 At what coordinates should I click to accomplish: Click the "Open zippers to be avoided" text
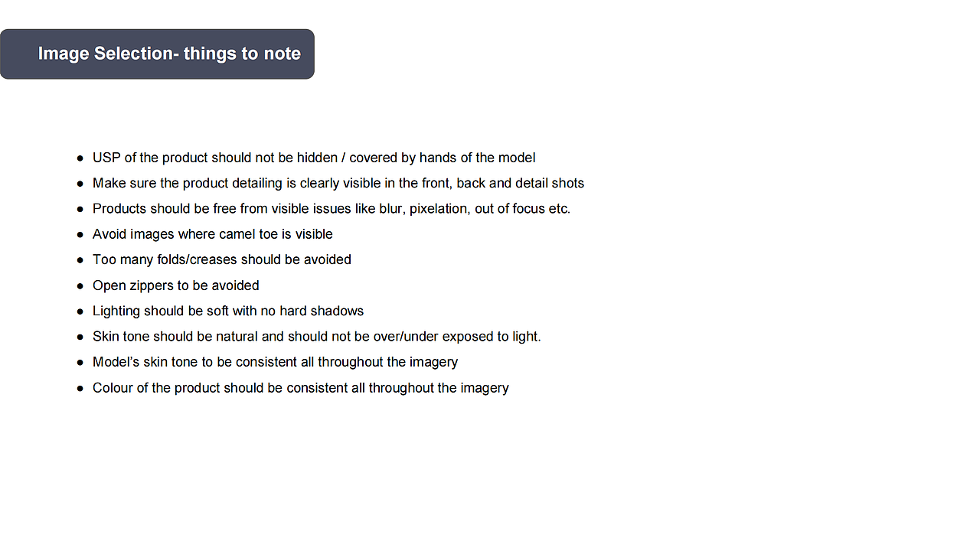click(x=175, y=285)
